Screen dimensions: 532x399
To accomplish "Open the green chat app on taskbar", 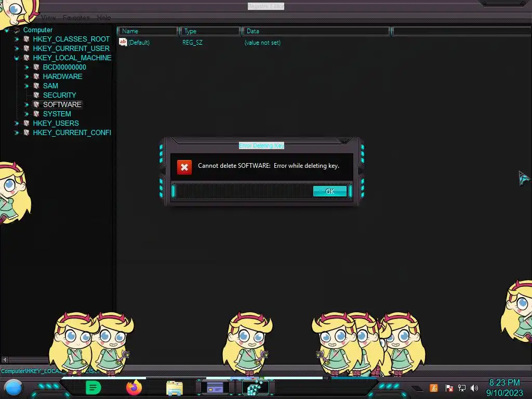I will [x=94, y=388].
